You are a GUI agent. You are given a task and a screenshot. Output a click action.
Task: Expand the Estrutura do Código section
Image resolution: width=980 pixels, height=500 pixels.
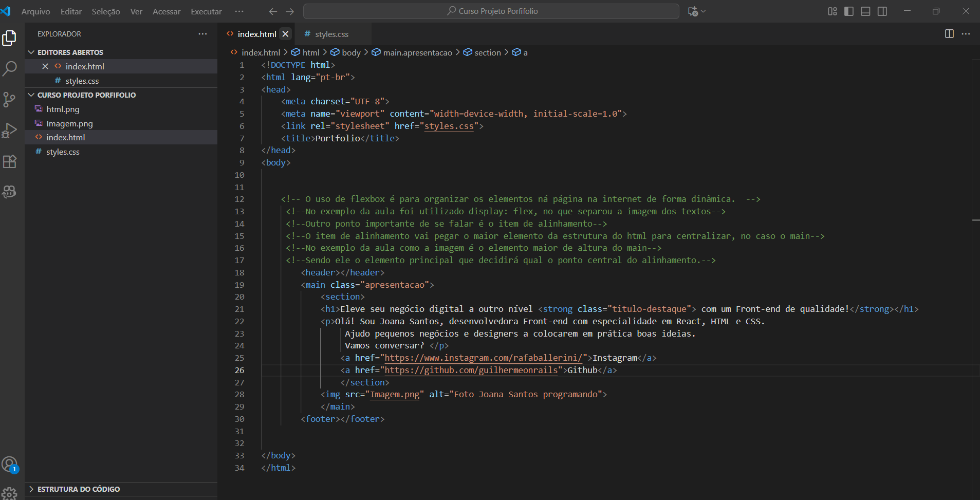[x=121, y=489]
